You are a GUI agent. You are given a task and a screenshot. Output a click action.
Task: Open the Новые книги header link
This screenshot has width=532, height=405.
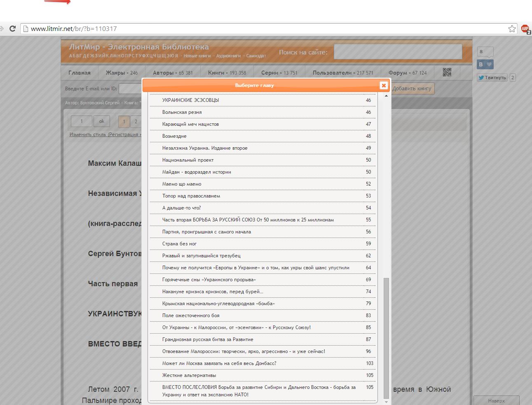(x=197, y=56)
